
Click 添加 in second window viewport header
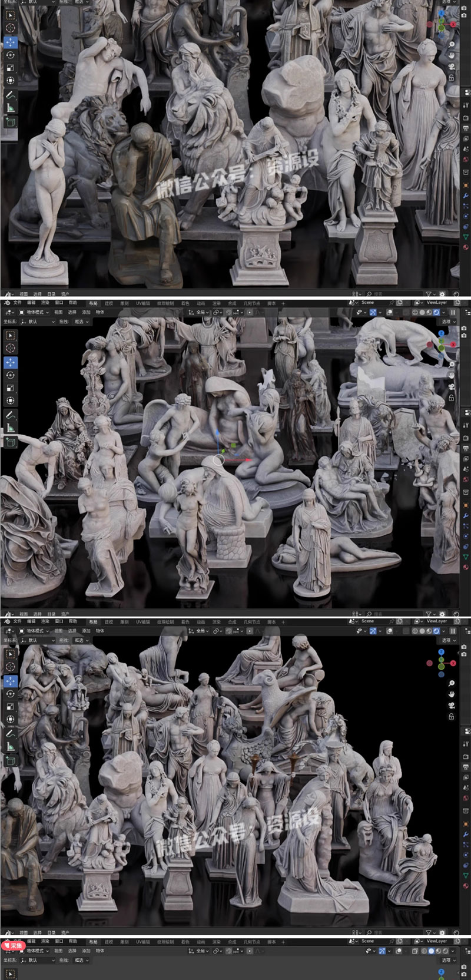click(86, 312)
